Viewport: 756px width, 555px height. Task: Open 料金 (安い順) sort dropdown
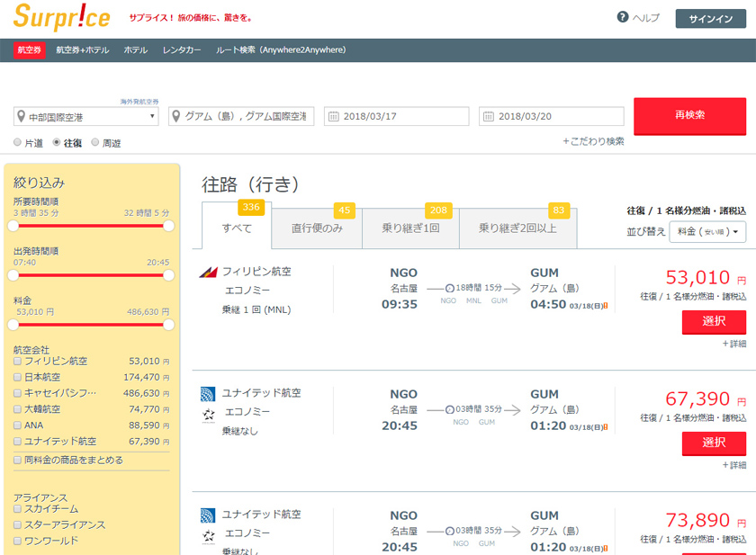pos(707,232)
